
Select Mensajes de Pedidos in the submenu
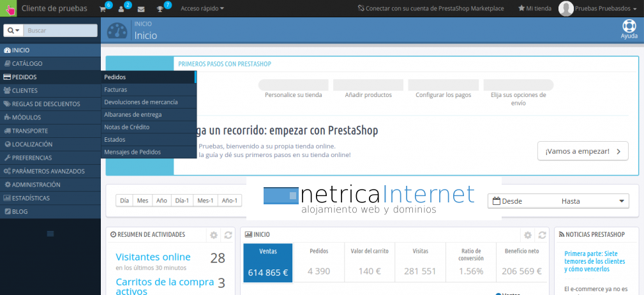point(149,152)
